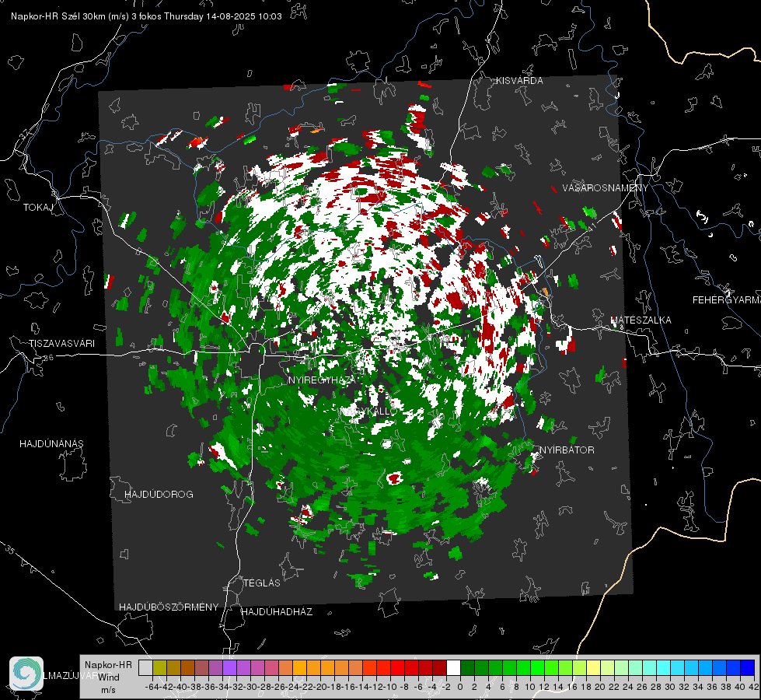Screen dimensions: 761x700
Task: Select the purple swatch between -34 and -32
Action: click(229, 667)
